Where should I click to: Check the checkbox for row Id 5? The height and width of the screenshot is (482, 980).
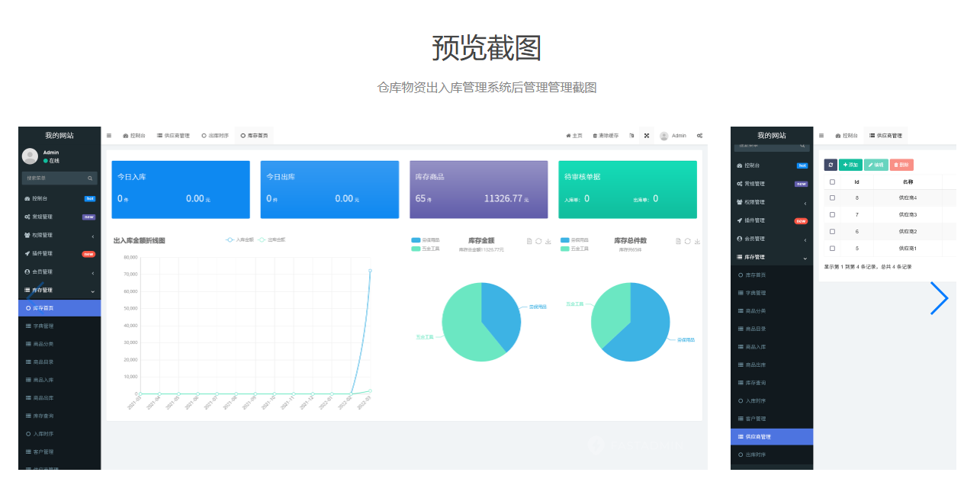click(x=832, y=248)
